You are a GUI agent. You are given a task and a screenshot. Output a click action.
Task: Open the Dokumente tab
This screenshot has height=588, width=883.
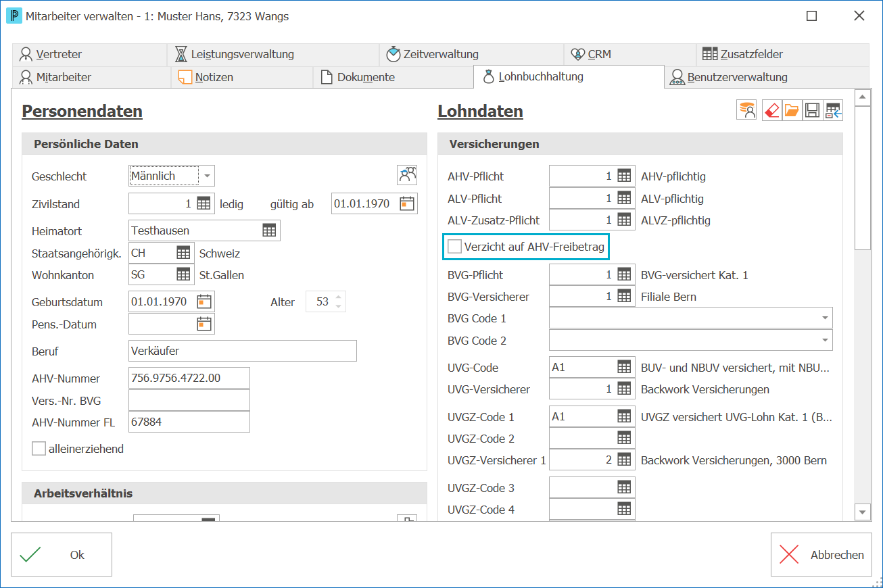[393, 77]
